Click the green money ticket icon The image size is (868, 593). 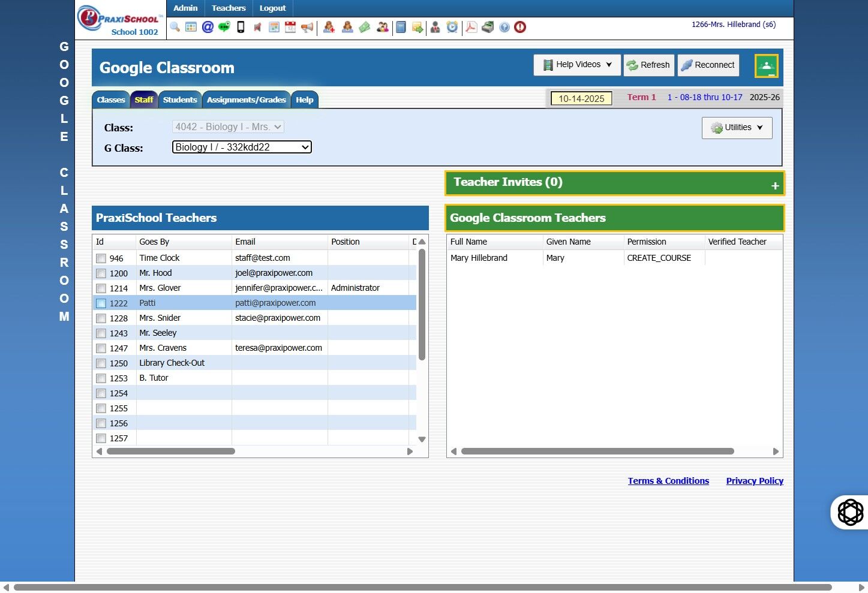pyautogui.click(x=365, y=27)
